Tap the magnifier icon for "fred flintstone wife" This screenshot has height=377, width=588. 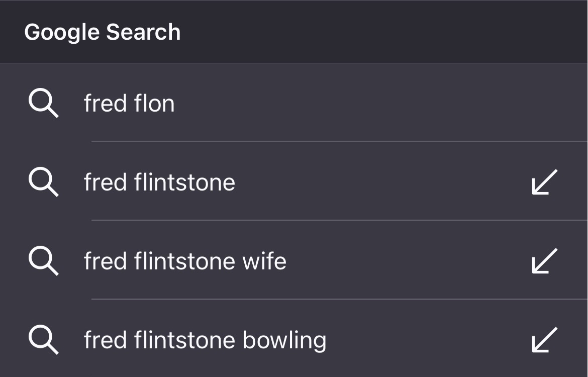pyautogui.click(x=43, y=261)
